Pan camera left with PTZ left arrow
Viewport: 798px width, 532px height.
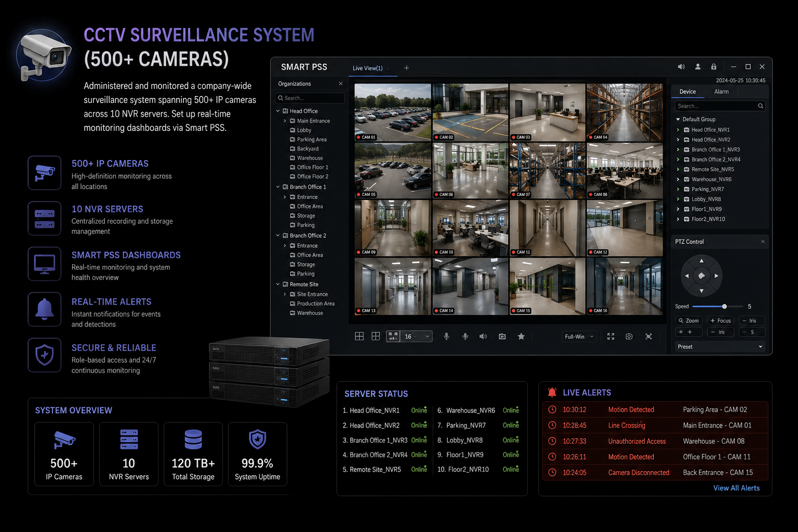click(x=687, y=276)
